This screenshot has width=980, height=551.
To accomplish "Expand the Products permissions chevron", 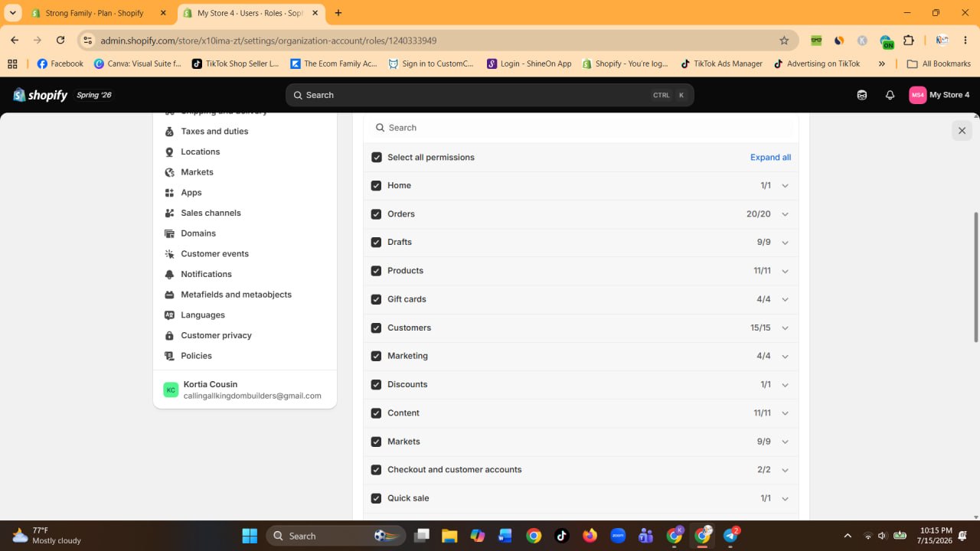I will coord(785,271).
